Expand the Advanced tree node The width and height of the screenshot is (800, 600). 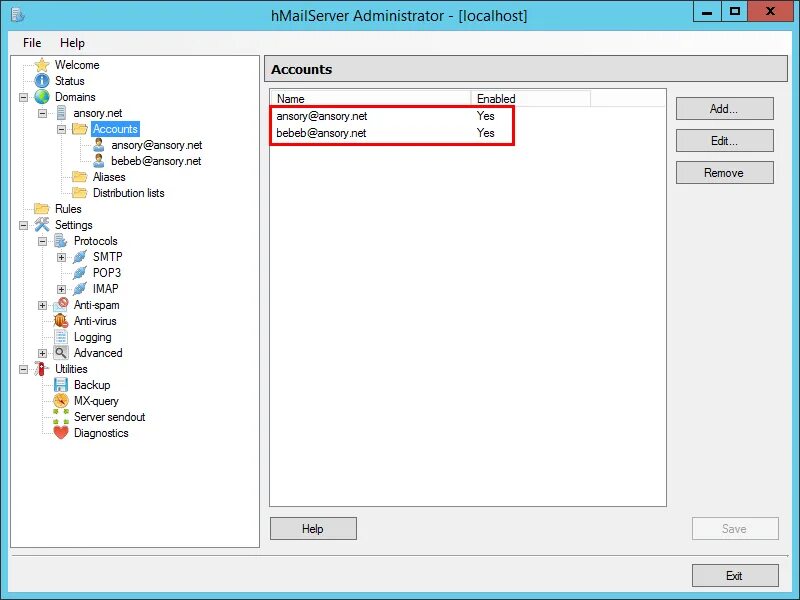coord(42,353)
